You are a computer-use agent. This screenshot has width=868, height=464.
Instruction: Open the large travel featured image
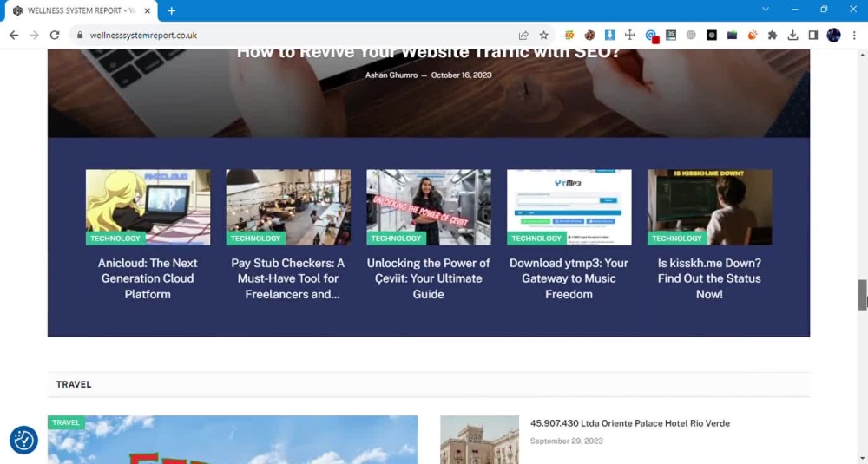pos(233,440)
